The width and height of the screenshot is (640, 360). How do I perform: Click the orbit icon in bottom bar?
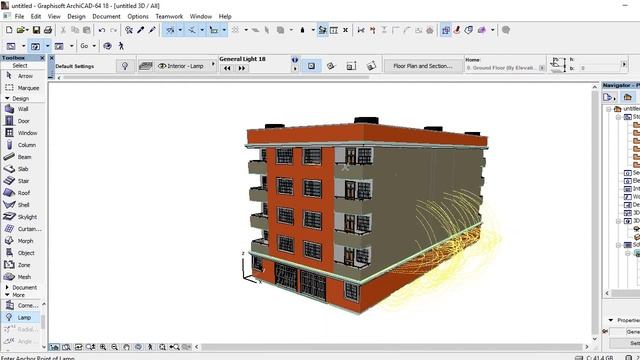point(138,347)
